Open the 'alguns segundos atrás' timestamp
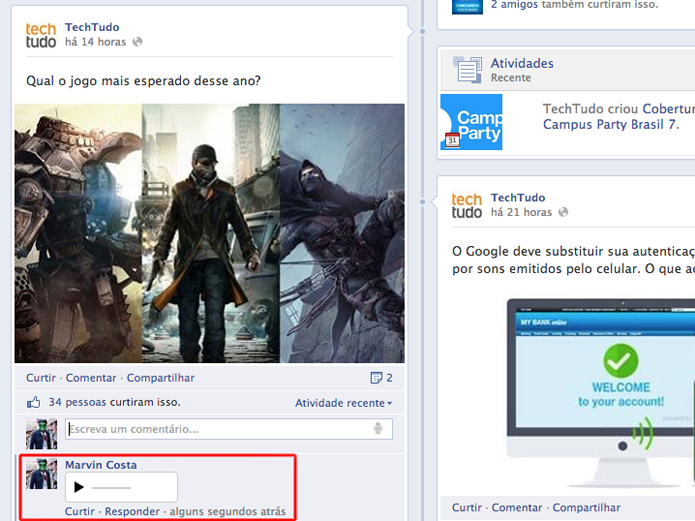The width and height of the screenshot is (695, 521). click(x=227, y=511)
